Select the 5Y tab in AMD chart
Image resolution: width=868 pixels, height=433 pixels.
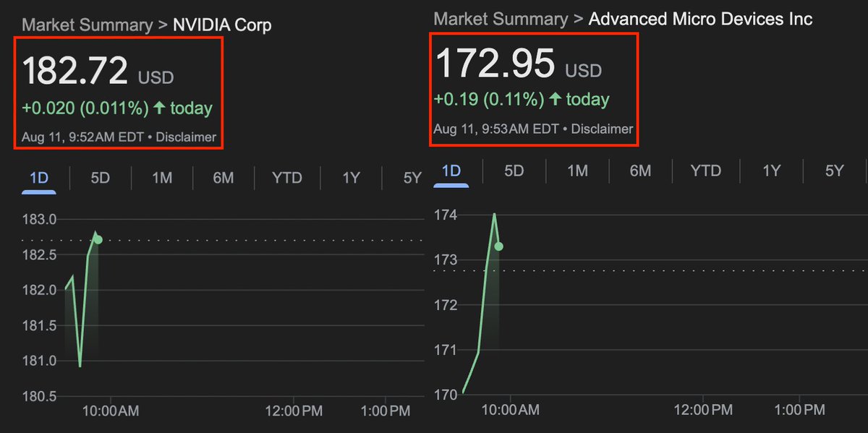click(x=835, y=171)
